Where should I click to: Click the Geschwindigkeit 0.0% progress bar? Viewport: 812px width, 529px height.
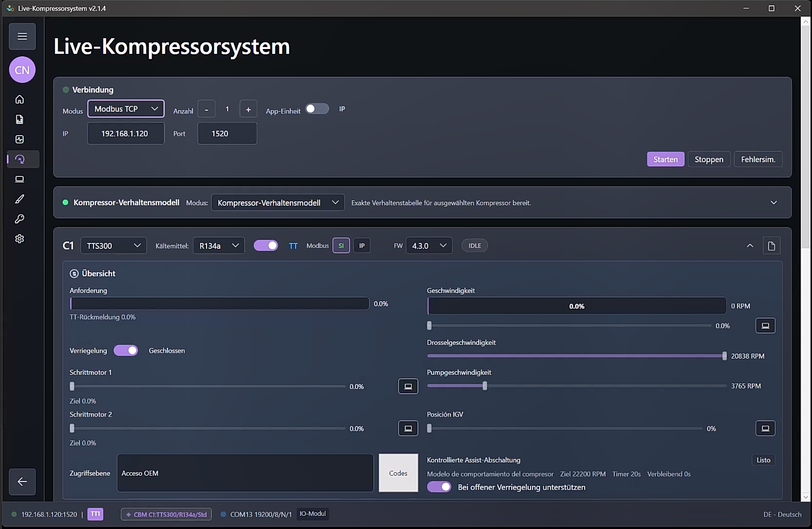tap(577, 306)
